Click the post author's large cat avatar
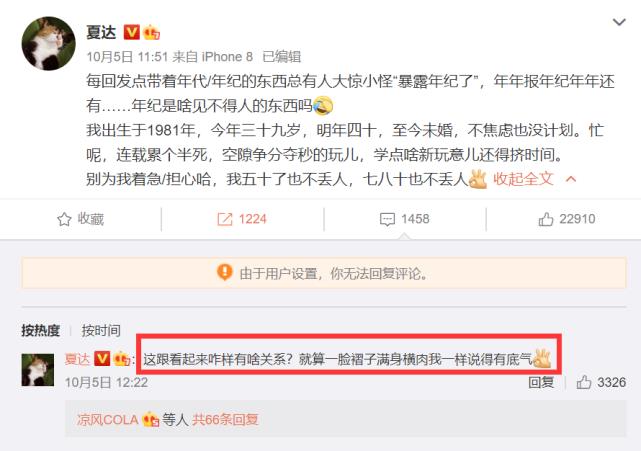641x451 pixels. (x=48, y=43)
